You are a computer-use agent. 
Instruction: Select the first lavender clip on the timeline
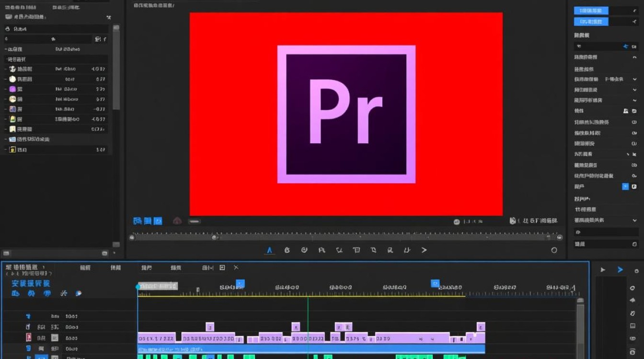click(x=156, y=337)
